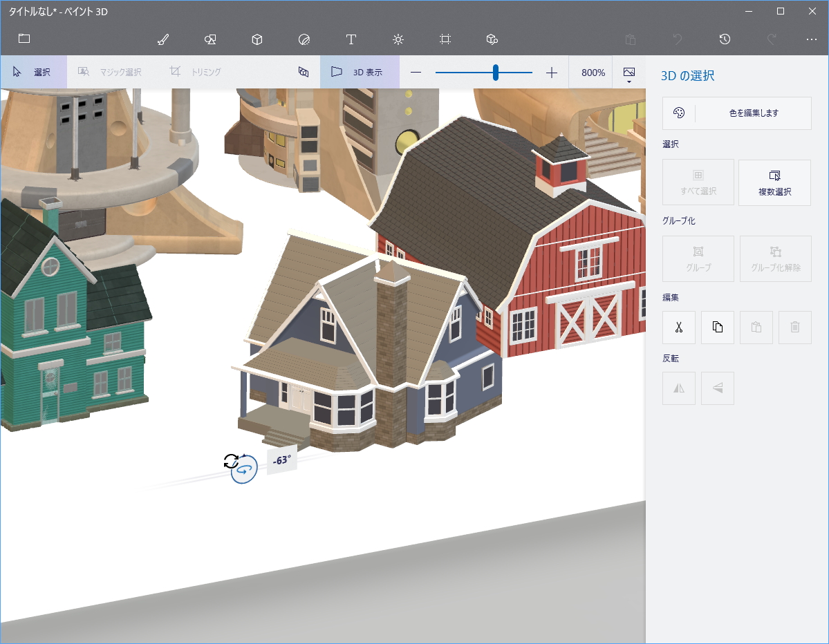This screenshot has width=829, height=644.
Task: Open the Effects tool
Action: pyautogui.click(x=398, y=39)
